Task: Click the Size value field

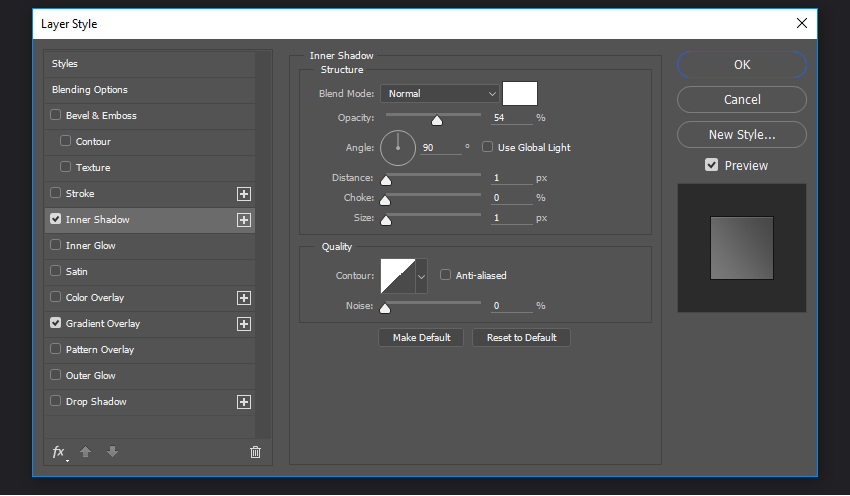Action: (x=512, y=218)
